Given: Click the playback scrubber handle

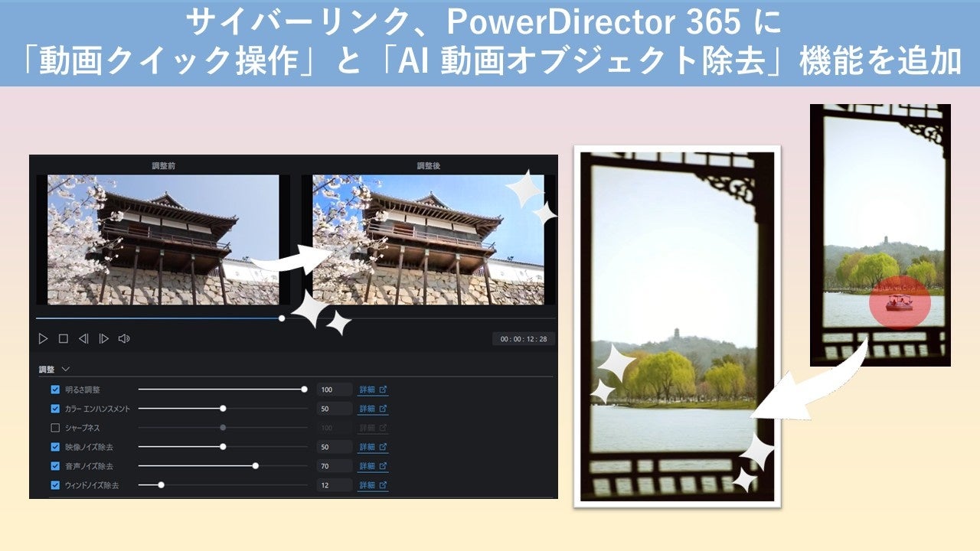Looking at the screenshot, I should [282, 318].
